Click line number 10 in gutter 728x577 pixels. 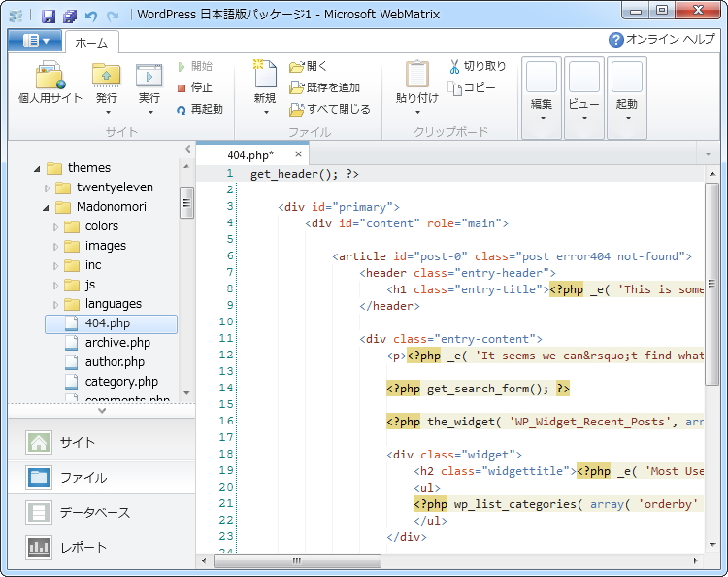(x=226, y=322)
